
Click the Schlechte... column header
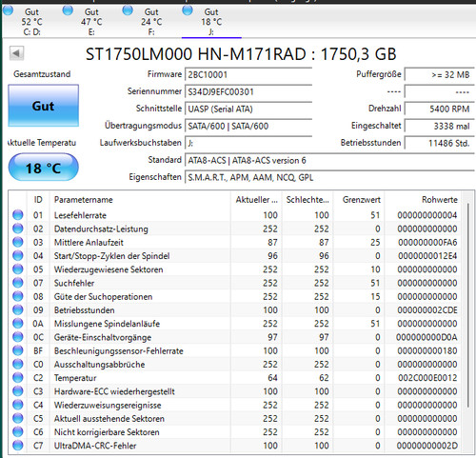click(x=307, y=200)
